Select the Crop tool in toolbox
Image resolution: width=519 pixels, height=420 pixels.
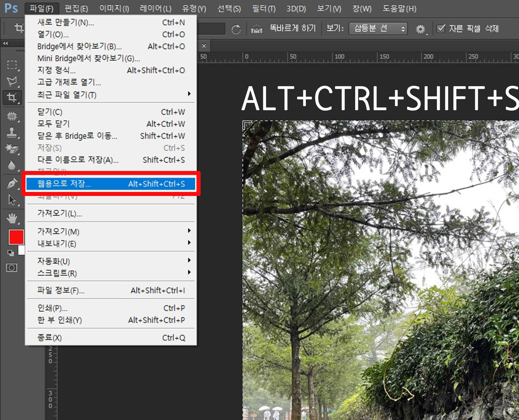pyautogui.click(x=12, y=98)
